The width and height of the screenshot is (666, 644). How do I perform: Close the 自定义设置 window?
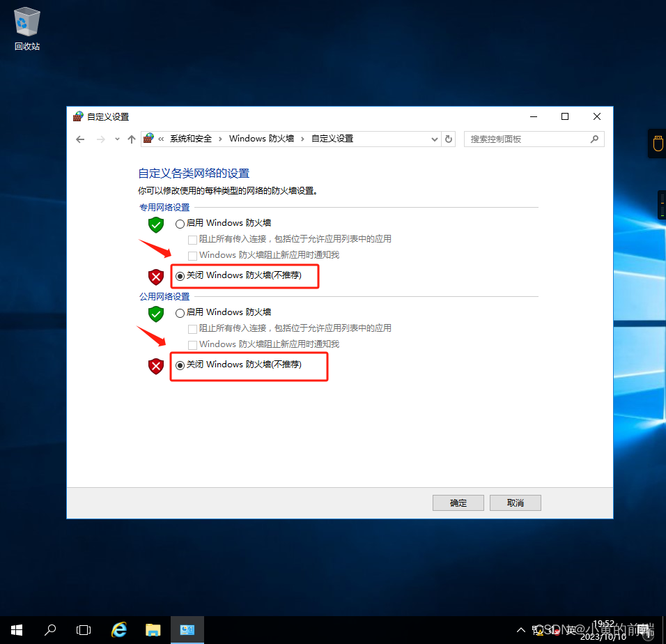pos(597,116)
